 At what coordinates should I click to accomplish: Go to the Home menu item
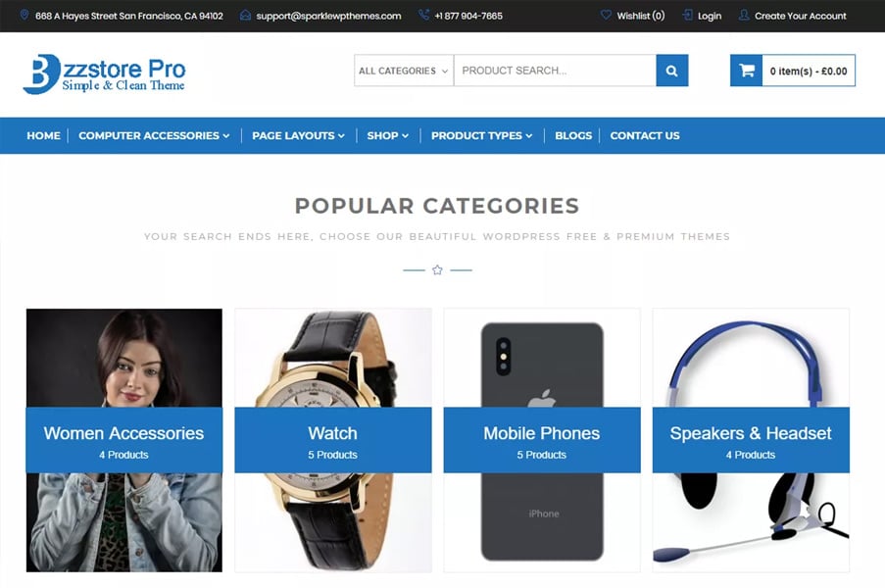coord(43,135)
